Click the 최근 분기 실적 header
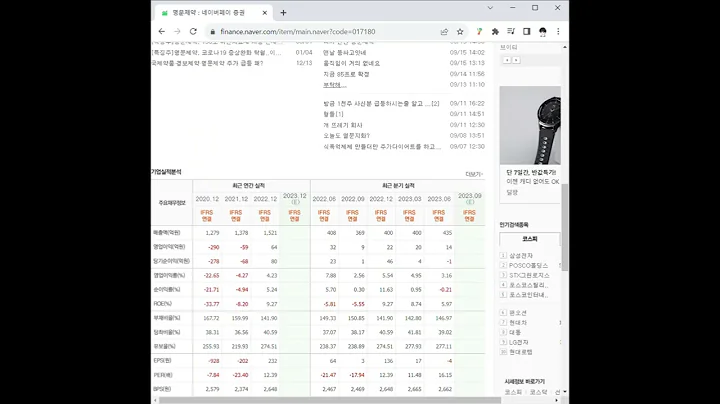This screenshot has width=720, height=404. 398,185
